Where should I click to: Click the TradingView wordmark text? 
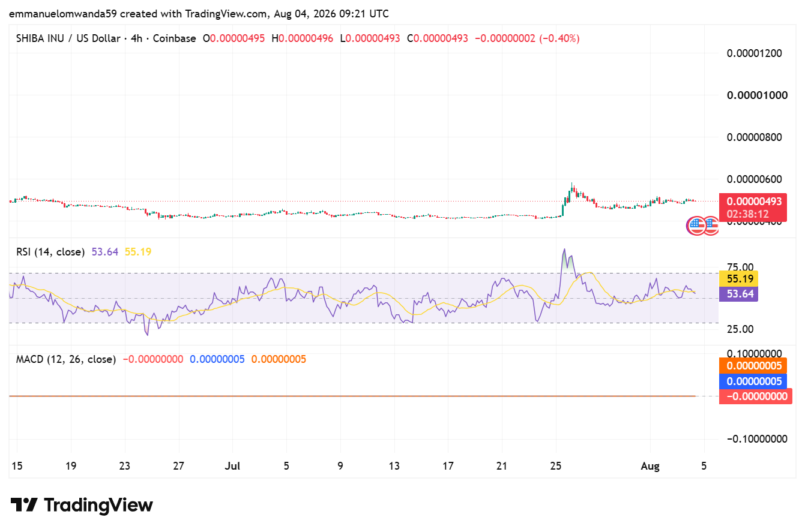click(99, 505)
